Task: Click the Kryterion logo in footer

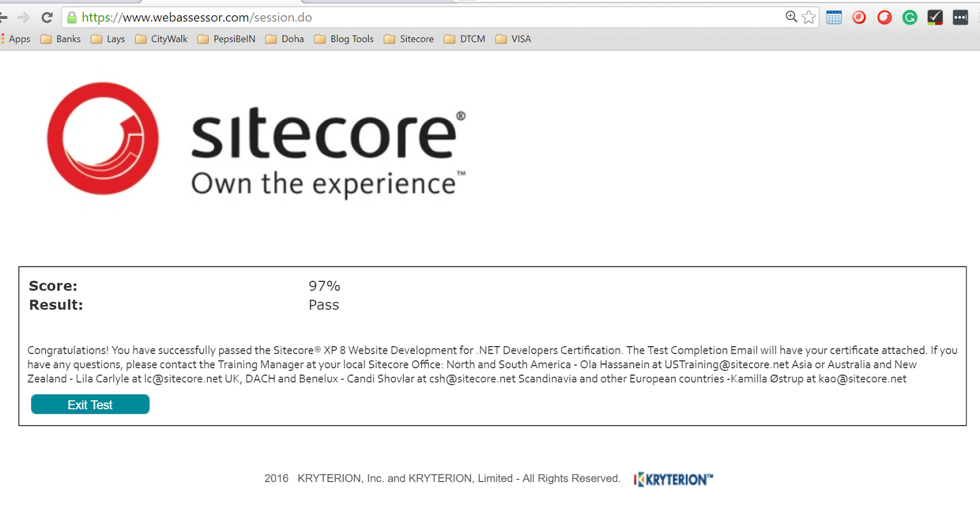Action: [x=674, y=479]
